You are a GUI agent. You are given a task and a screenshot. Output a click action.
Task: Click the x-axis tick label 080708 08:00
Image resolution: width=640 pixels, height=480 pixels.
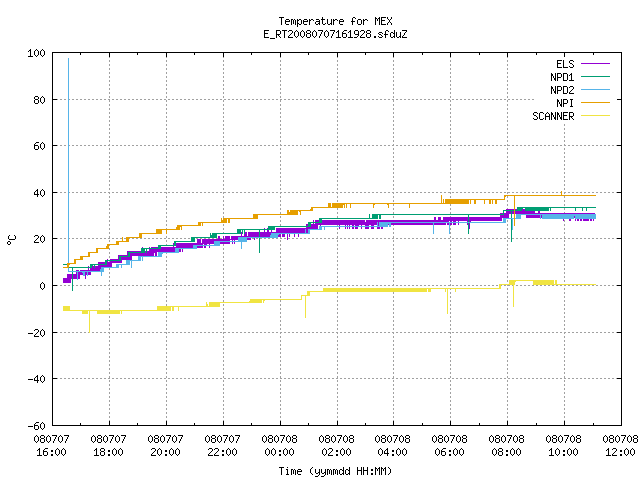pyautogui.click(x=507, y=446)
